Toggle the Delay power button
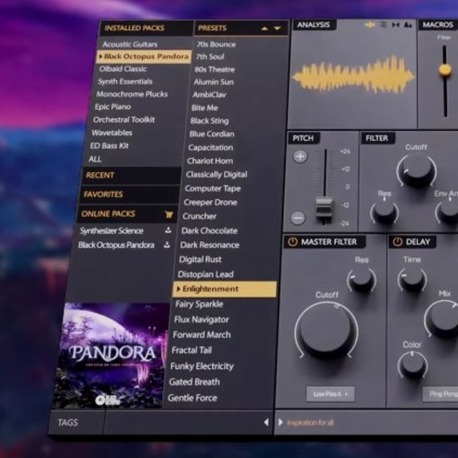Image resolution: width=458 pixels, height=458 pixels. point(397,242)
